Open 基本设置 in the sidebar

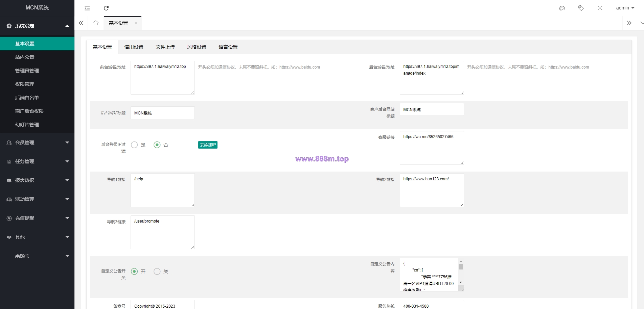pyautogui.click(x=37, y=44)
